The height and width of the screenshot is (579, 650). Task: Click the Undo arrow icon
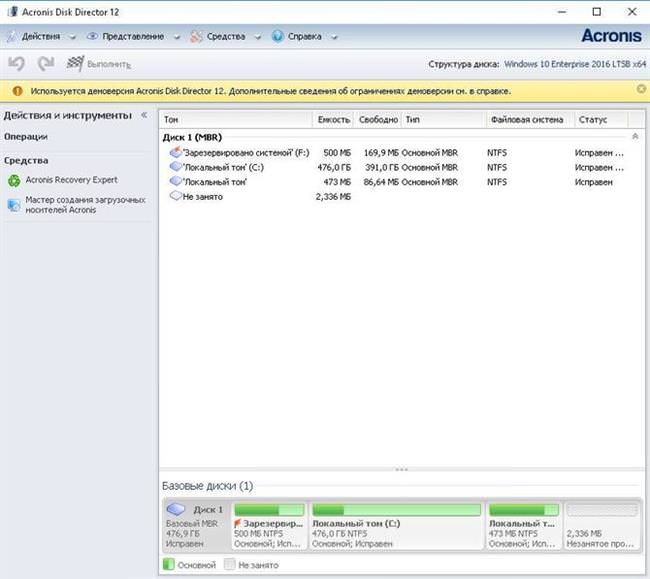click(x=17, y=64)
